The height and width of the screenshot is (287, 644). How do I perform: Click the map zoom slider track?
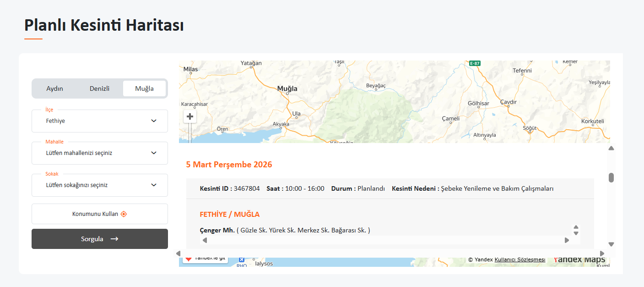[189, 133]
